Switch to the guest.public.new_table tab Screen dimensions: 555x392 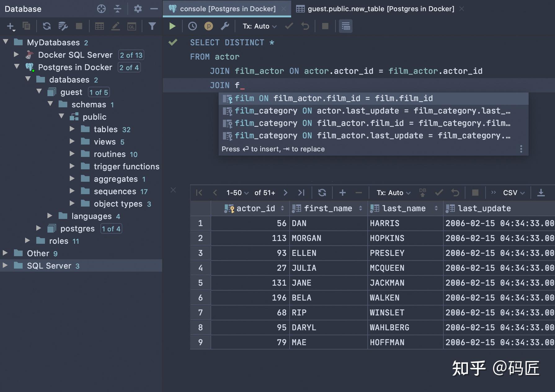click(380, 9)
